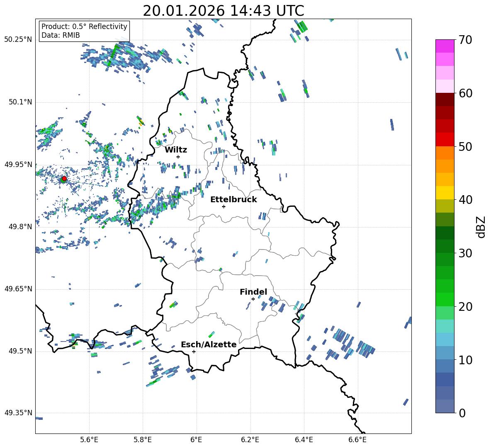Click the dBZ colorbar axis label

click(481, 227)
